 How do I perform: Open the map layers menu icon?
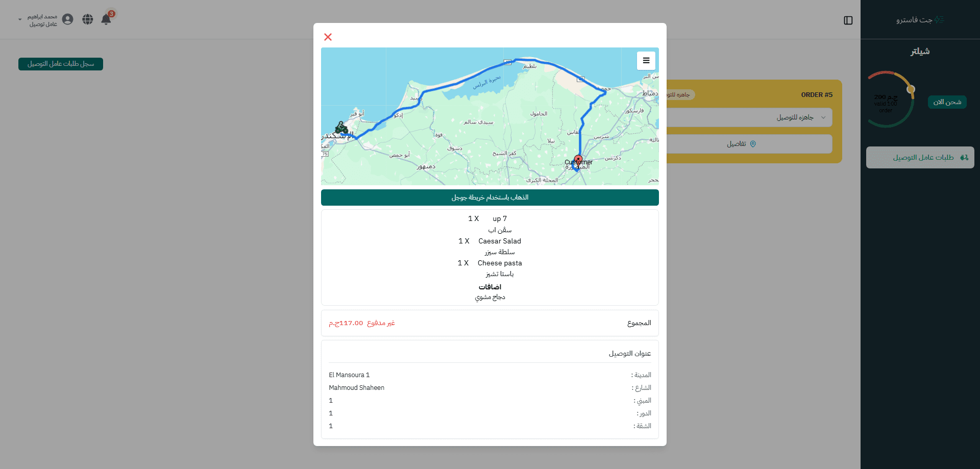[646, 61]
